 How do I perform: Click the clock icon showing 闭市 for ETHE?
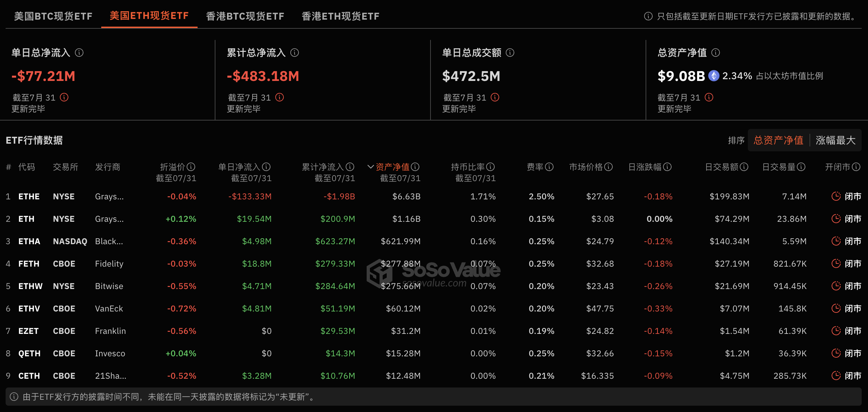836,196
